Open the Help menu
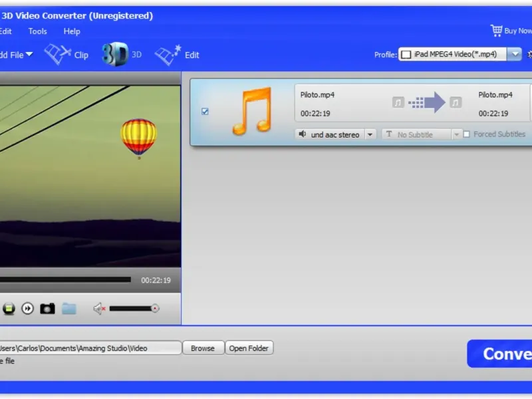532x399 pixels. click(x=72, y=31)
